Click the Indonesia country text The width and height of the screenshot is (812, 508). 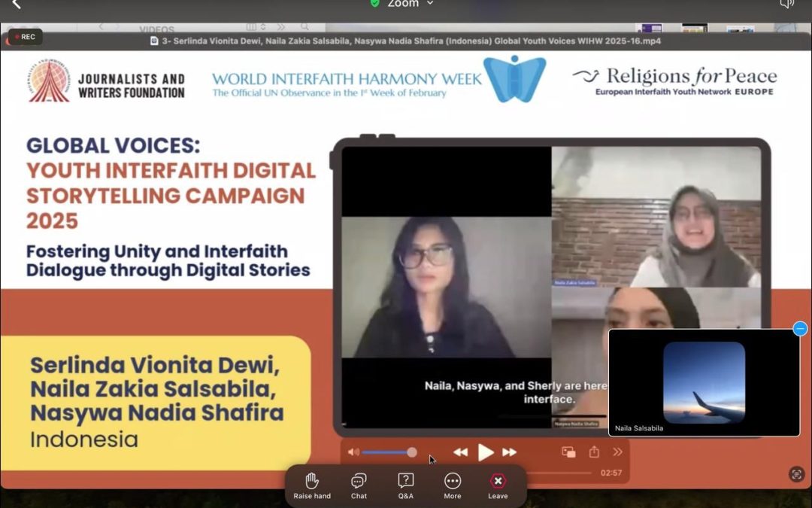pos(84,439)
